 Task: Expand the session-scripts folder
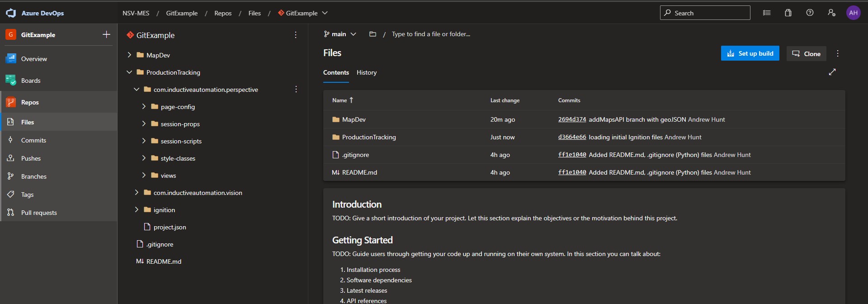point(144,141)
